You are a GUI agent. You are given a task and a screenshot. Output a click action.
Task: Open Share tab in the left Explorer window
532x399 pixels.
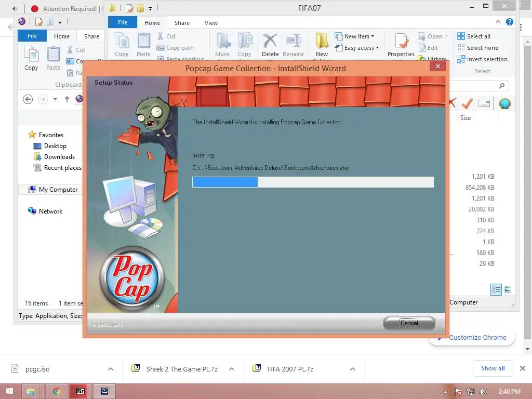(x=91, y=36)
